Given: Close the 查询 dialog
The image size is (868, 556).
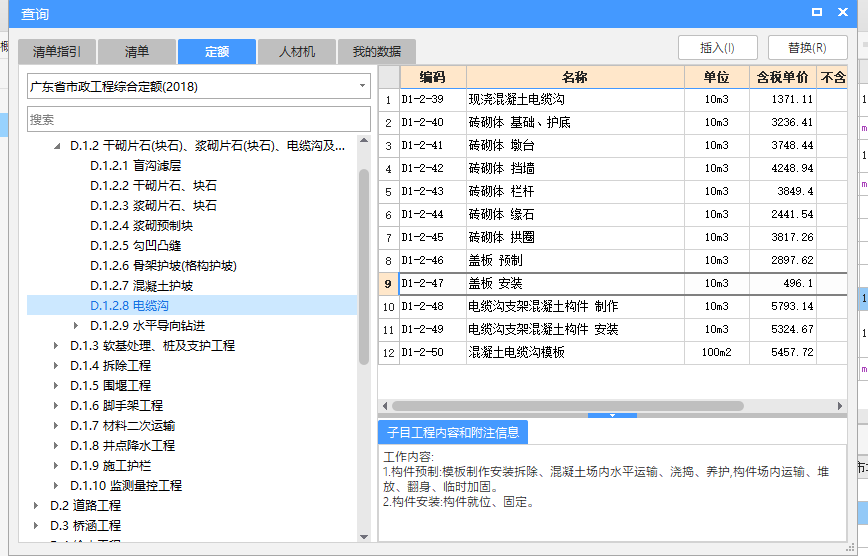Looking at the screenshot, I should coord(843,12).
